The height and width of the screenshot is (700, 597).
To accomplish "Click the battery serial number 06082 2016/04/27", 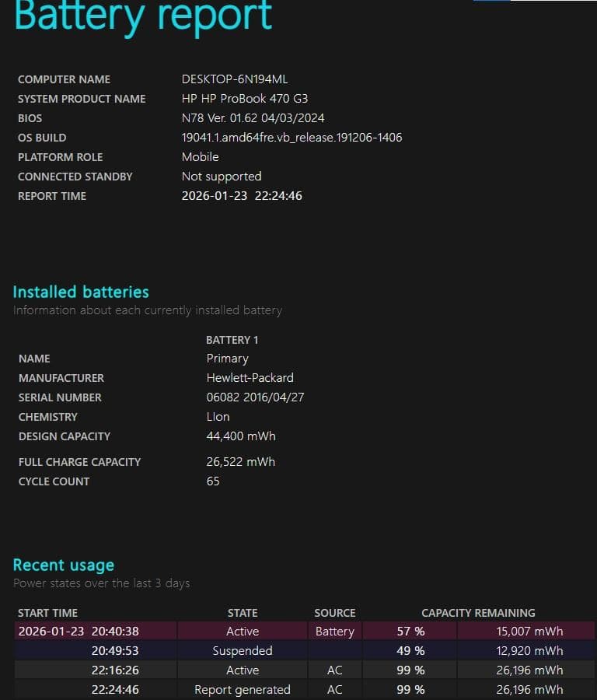I will tap(253, 397).
